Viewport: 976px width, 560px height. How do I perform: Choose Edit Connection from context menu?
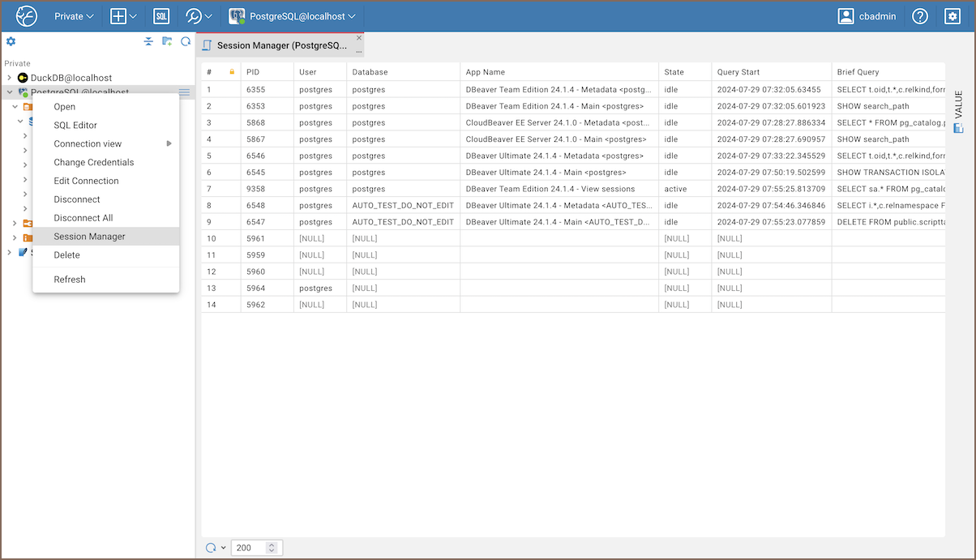click(x=86, y=181)
